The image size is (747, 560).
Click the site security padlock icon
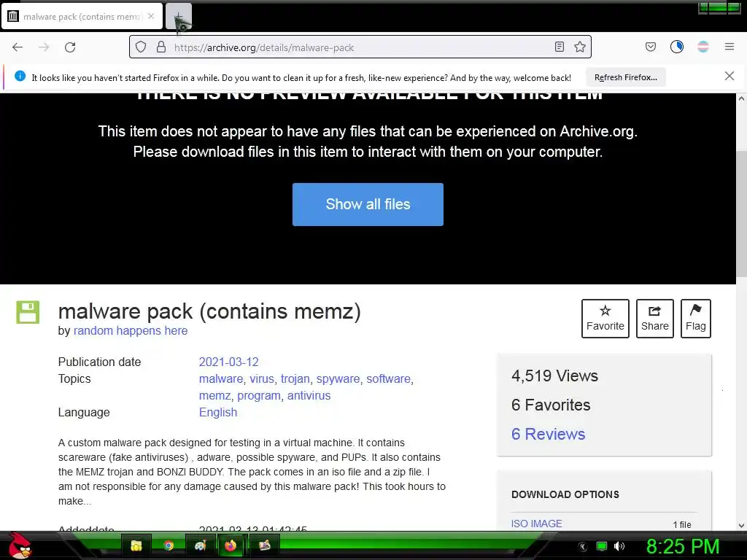(x=161, y=47)
